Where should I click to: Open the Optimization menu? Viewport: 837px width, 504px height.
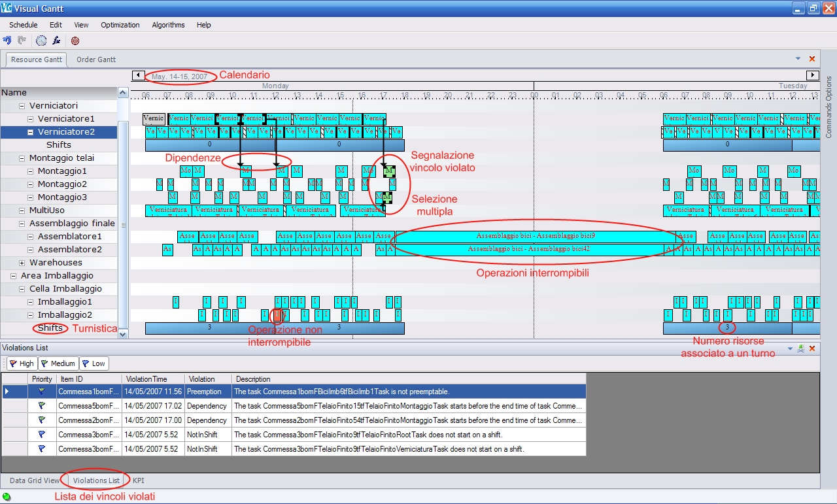click(x=120, y=25)
